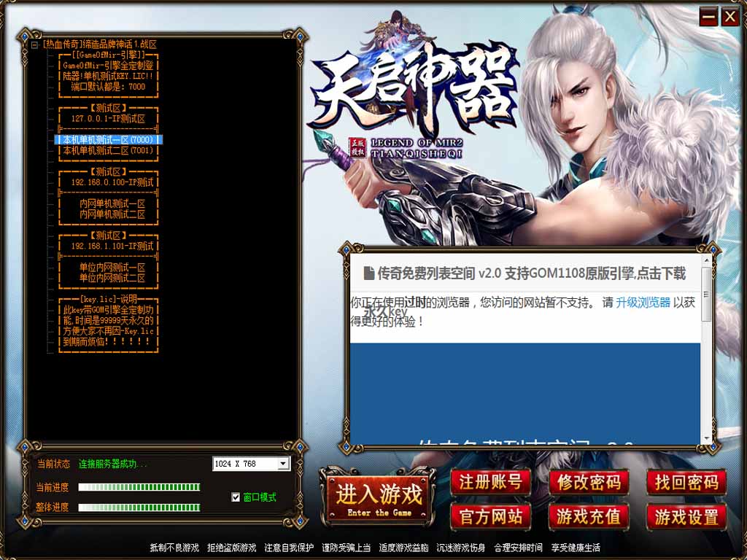This screenshot has width=747, height=560.
Task: Click the resolution combo box arrow
Action: click(x=284, y=464)
